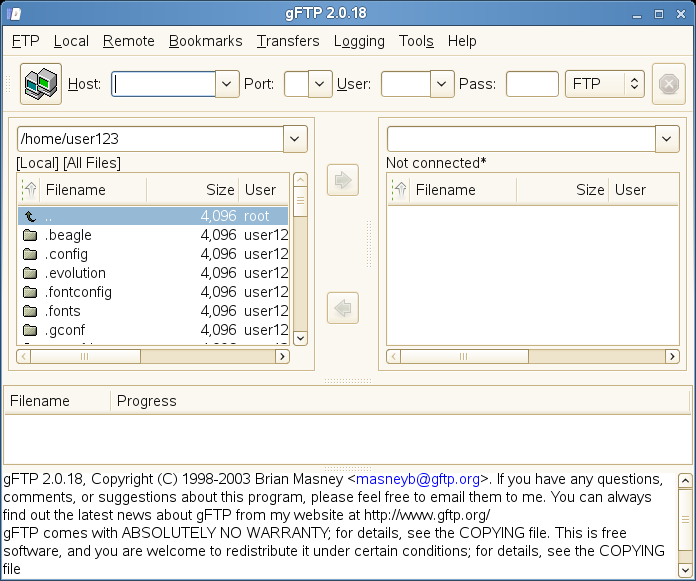
Task: Open the Bookmarks menu
Action: coord(206,41)
